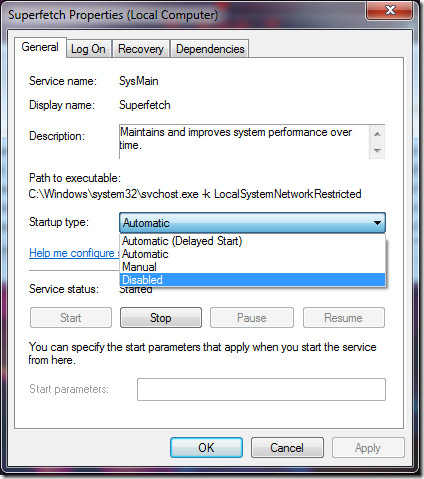
Task: Stop the Superfetch service
Action: (x=161, y=318)
